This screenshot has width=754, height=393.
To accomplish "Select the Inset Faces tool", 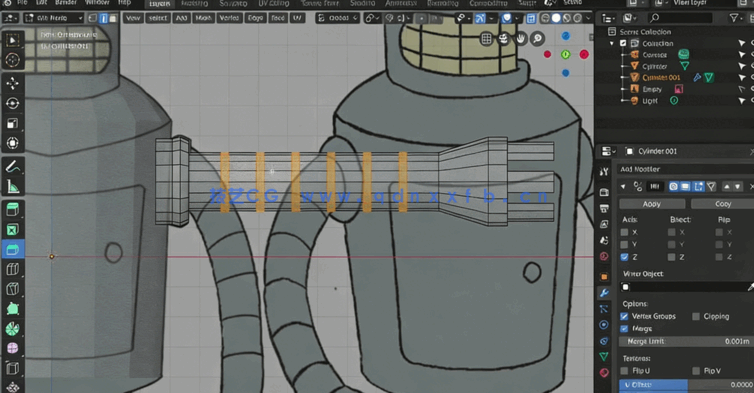I will (x=13, y=230).
